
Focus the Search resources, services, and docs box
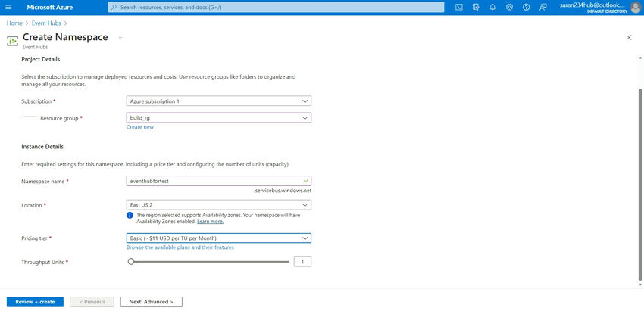pos(276,7)
